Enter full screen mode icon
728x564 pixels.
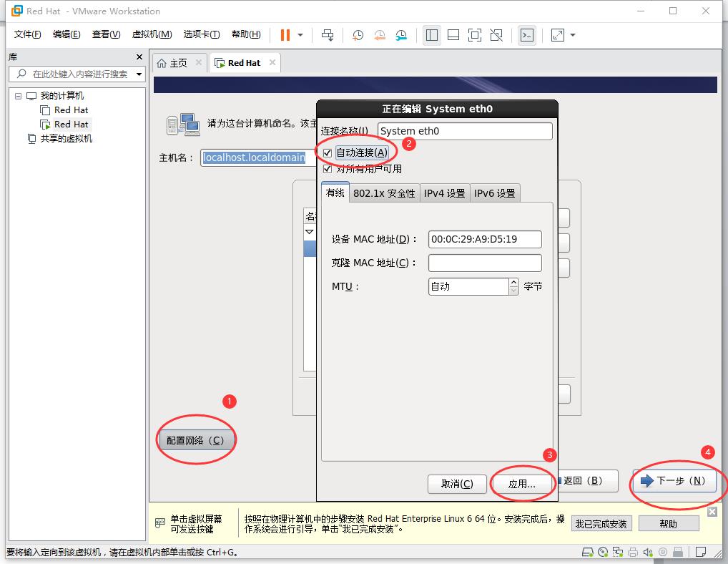(475, 35)
